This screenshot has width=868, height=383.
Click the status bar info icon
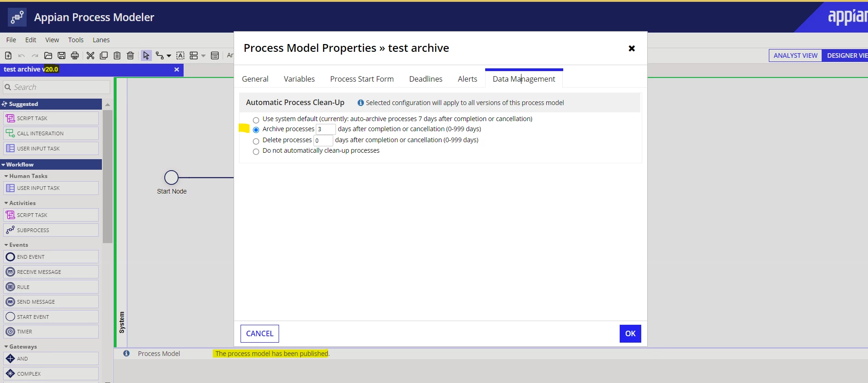(x=126, y=353)
